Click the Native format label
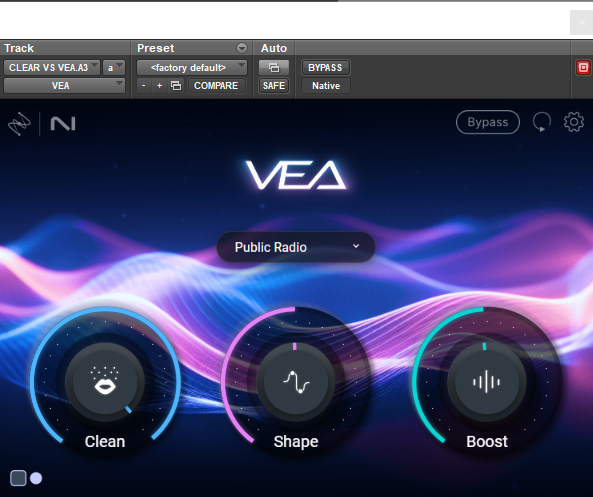 tap(326, 86)
